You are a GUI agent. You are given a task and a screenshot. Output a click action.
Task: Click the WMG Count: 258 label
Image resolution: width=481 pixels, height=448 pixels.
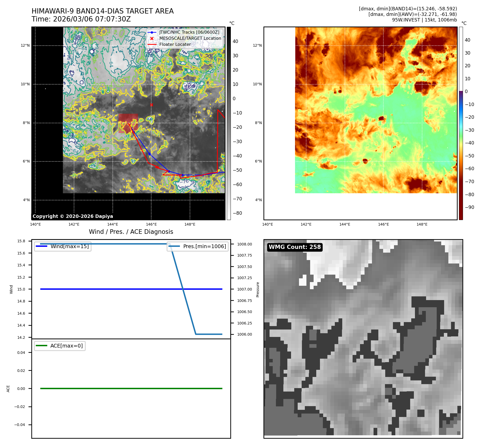click(x=295, y=247)
